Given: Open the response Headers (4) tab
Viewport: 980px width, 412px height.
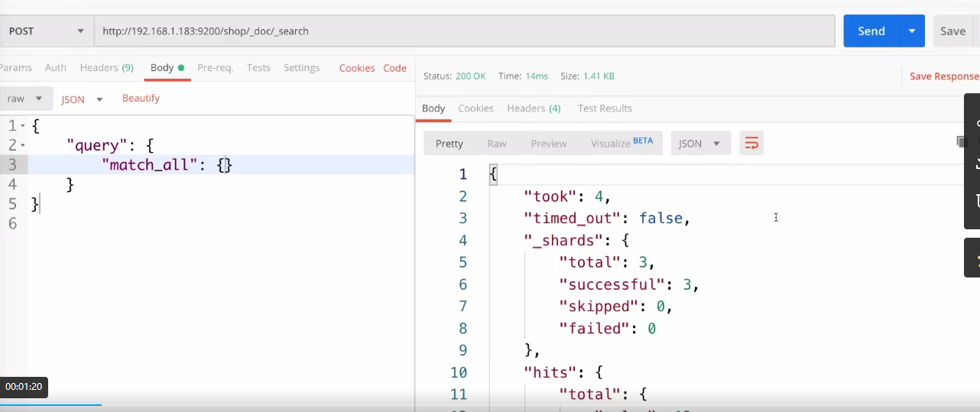Looking at the screenshot, I should 534,109.
